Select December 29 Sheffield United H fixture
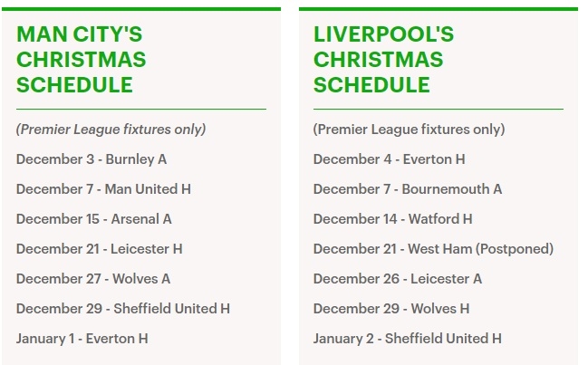 tap(123, 309)
